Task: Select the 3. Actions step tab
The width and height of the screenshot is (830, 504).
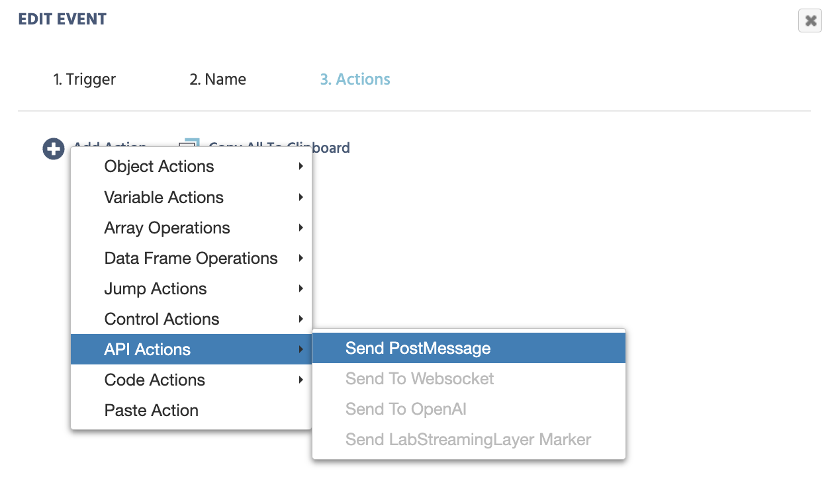Action: [x=355, y=79]
